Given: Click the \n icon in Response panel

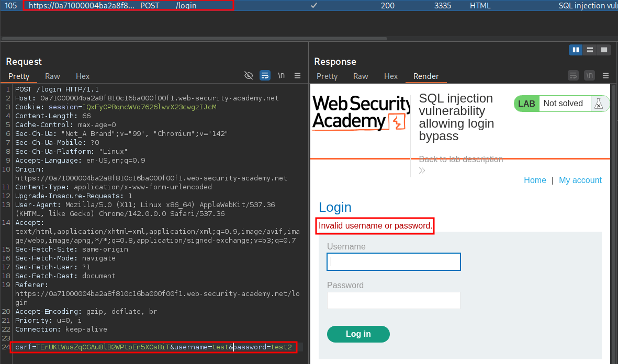Looking at the screenshot, I should point(590,76).
